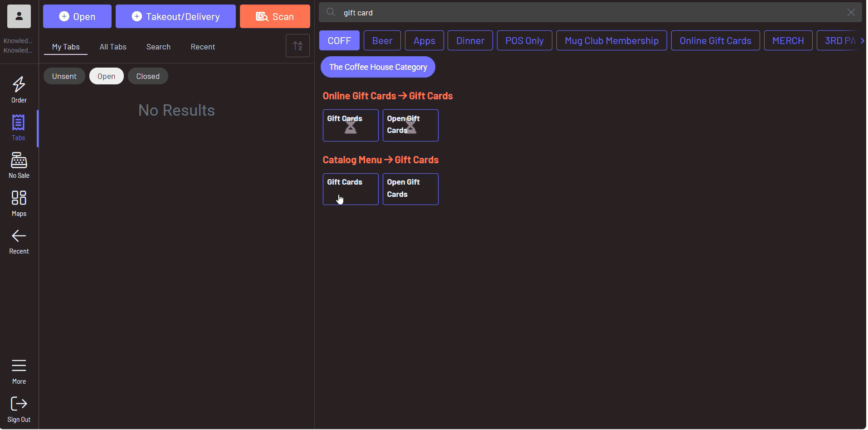Switch to the All Tabs tab
Image resolution: width=868 pixels, height=430 pixels.
pos(113,47)
